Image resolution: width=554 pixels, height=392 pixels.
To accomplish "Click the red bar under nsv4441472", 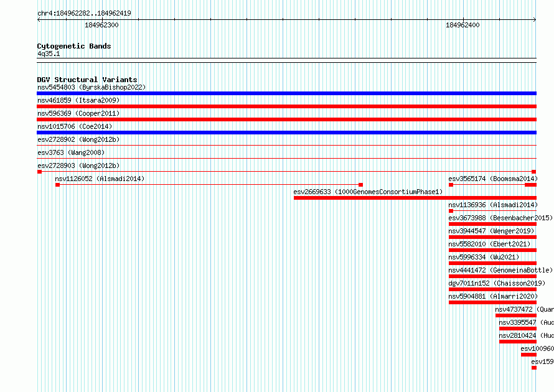I will (492, 276).
